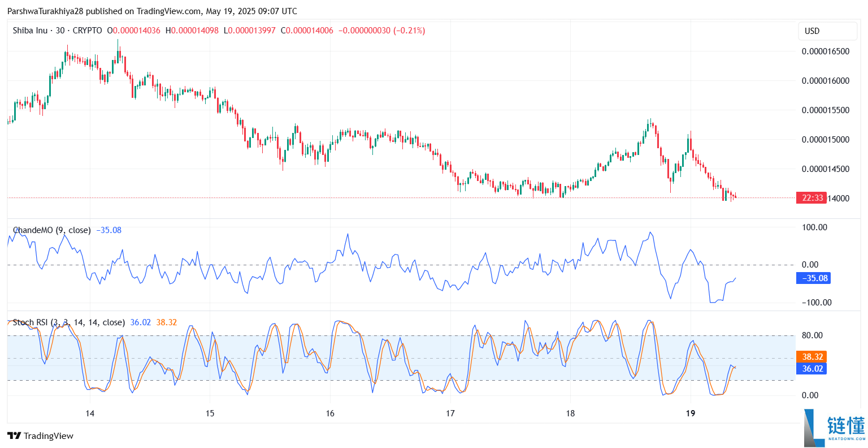
Task: Click the red 22:33 bar countdown badge
Action: point(812,198)
